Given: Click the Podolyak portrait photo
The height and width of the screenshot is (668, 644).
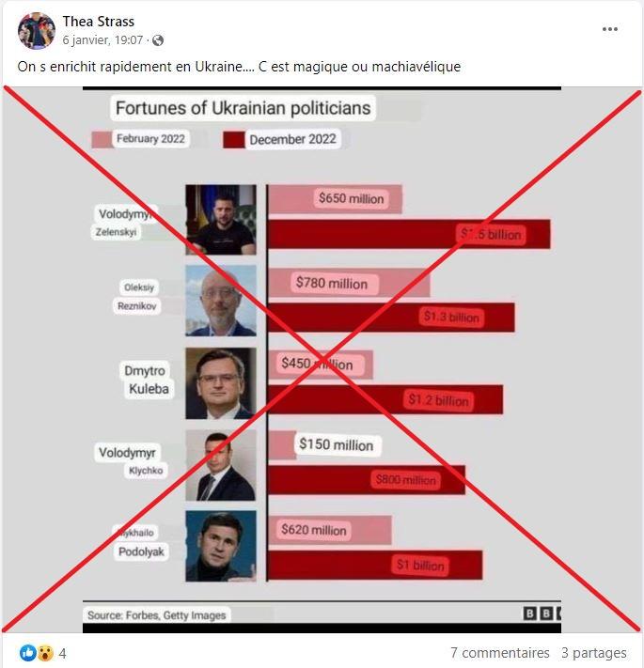Looking at the screenshot, I should pos(221,546).
